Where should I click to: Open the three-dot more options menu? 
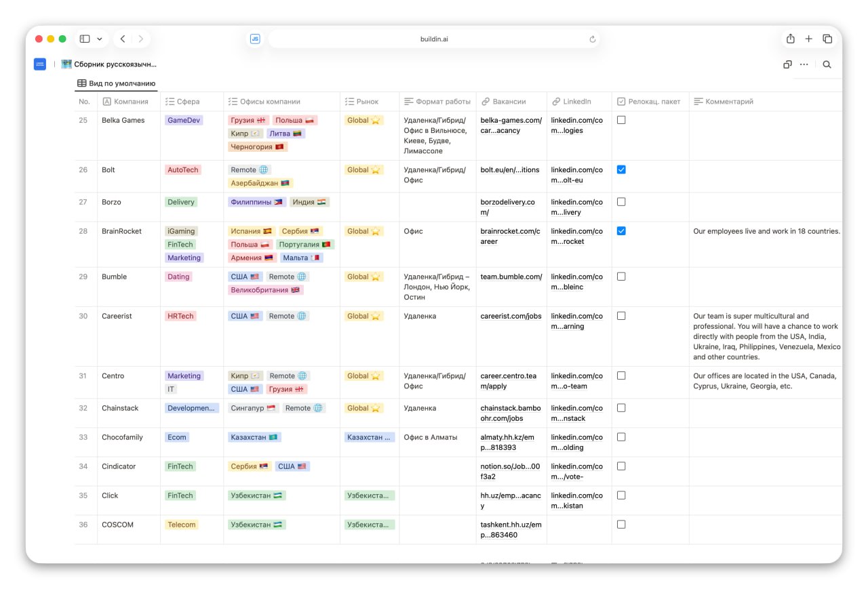[x=804, y=64]
